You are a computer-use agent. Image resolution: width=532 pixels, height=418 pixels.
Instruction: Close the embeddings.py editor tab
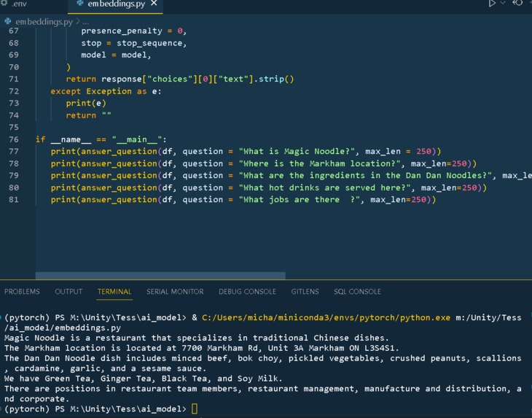tap(154, 4)
